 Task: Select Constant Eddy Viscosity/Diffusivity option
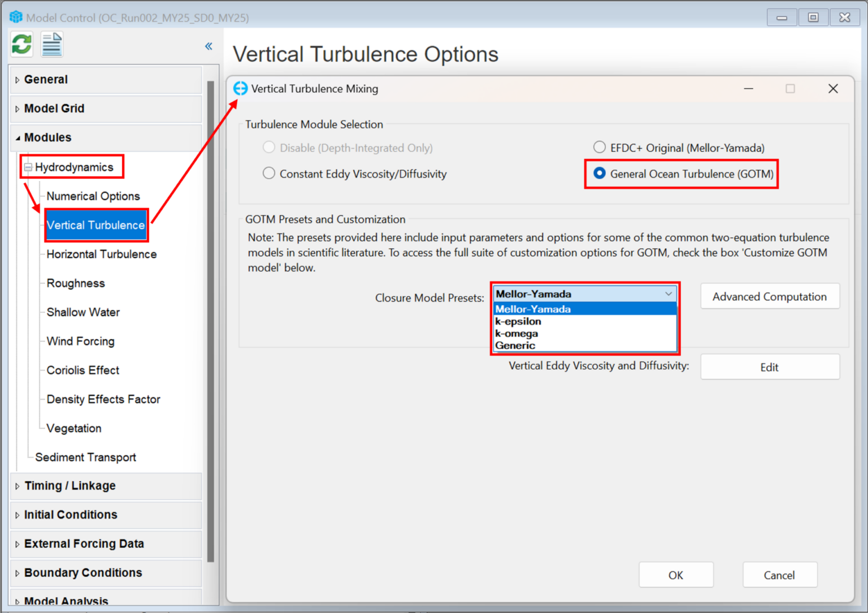(x=268, y=173)
